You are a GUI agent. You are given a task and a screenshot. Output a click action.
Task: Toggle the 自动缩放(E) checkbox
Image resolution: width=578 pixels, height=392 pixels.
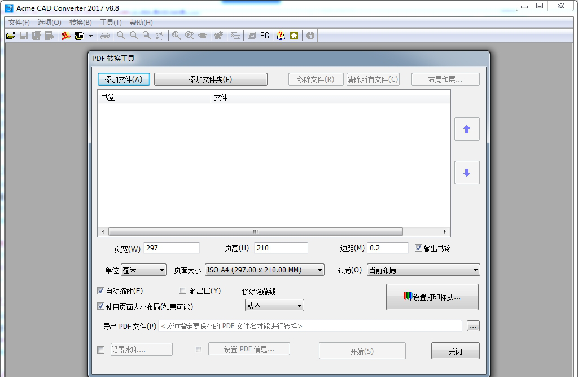coord(100,290)
